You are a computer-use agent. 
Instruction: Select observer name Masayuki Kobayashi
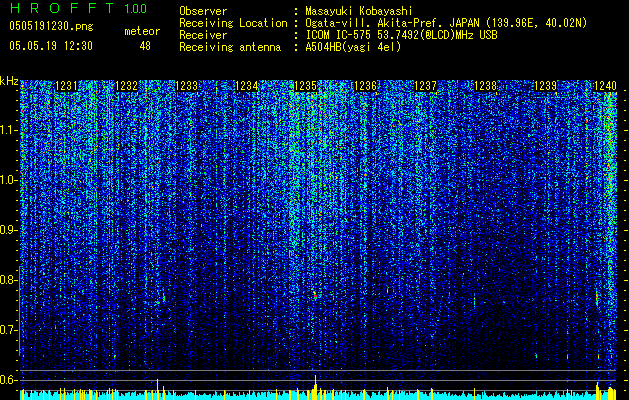tap(359, 11)
